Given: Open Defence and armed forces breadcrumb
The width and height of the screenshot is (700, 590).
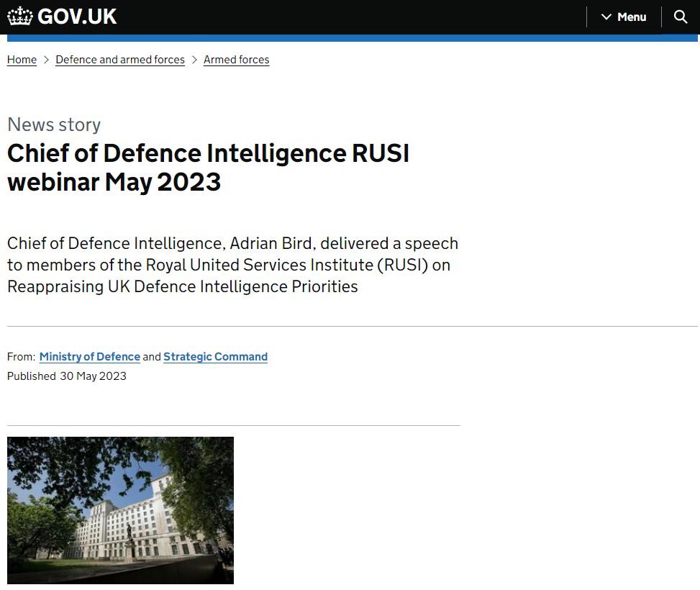Looking at the screenshot, I should (x=120, y=60).
